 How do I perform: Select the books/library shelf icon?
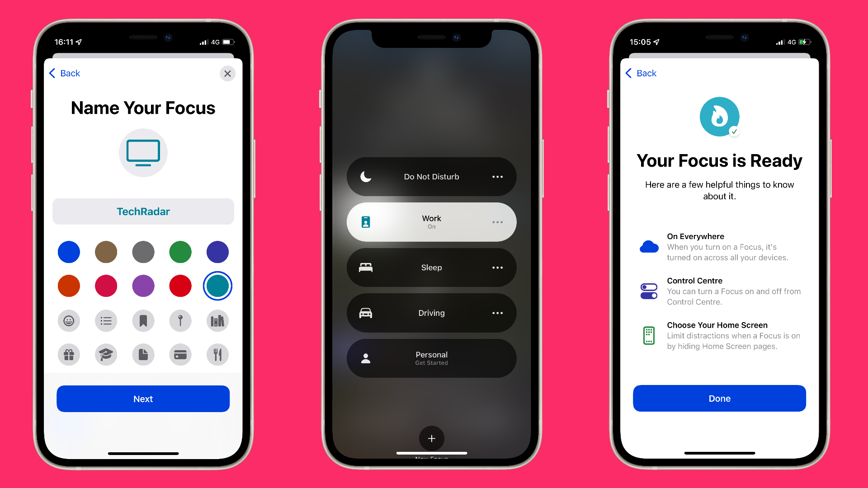(x=217, y=320)
